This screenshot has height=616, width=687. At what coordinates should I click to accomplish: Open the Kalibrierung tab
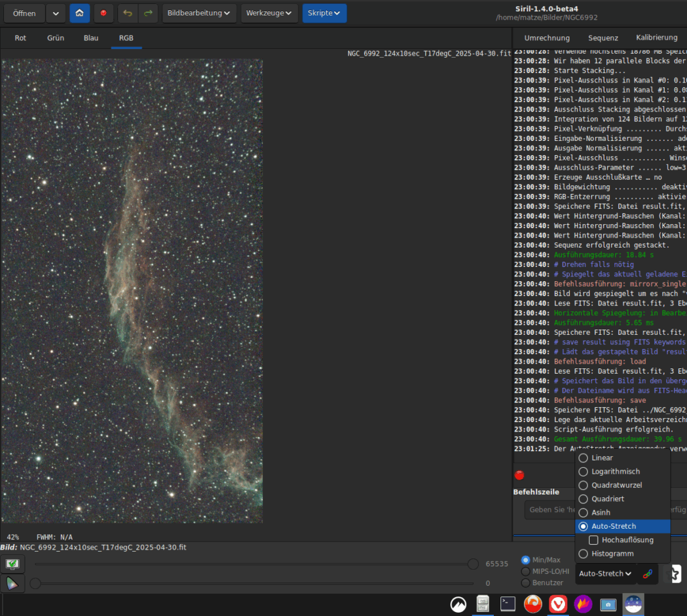656,38
